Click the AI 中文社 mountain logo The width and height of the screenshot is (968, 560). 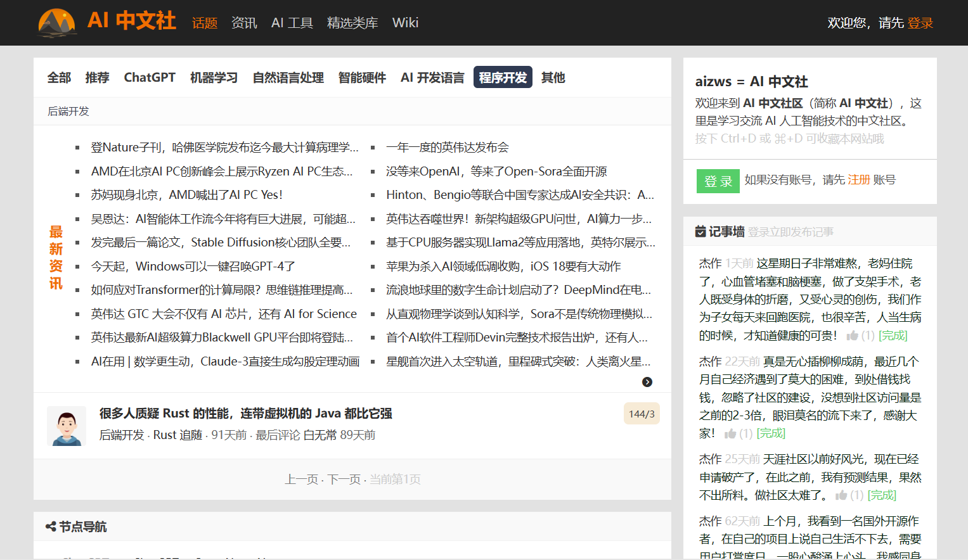57,22
